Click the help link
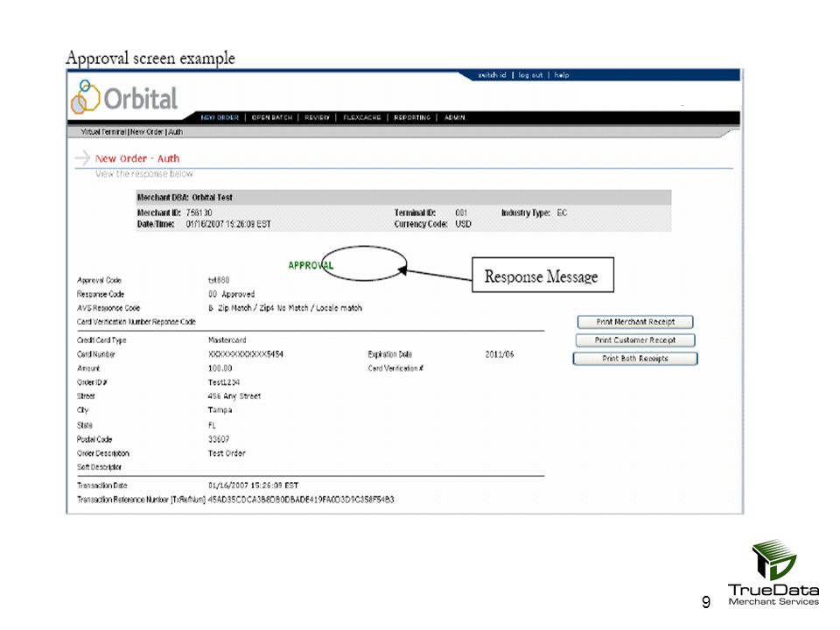The height and width of the screenshot is (630, 840). pyautogui.click(x=562, y=75)
